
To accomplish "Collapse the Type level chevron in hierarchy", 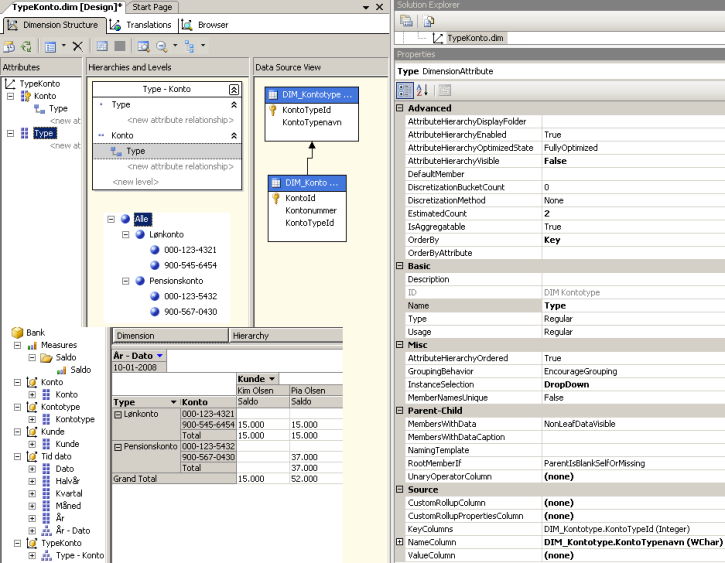I will pos(234,105).
